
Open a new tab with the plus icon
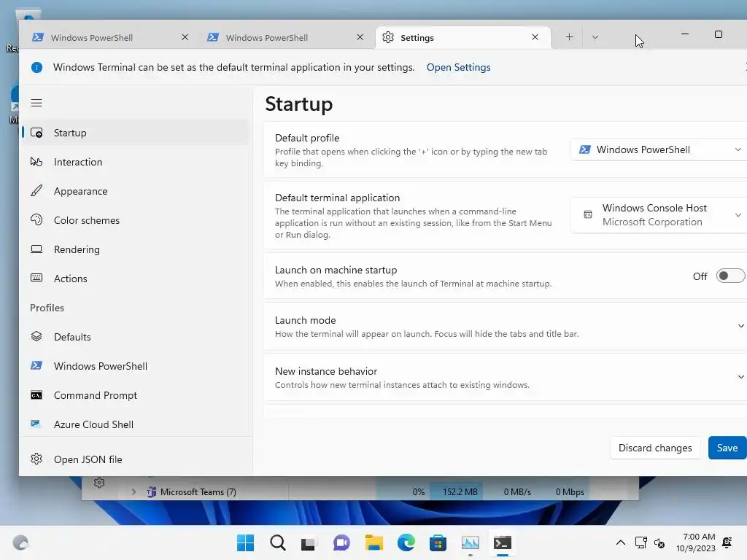tap(569, 37)
